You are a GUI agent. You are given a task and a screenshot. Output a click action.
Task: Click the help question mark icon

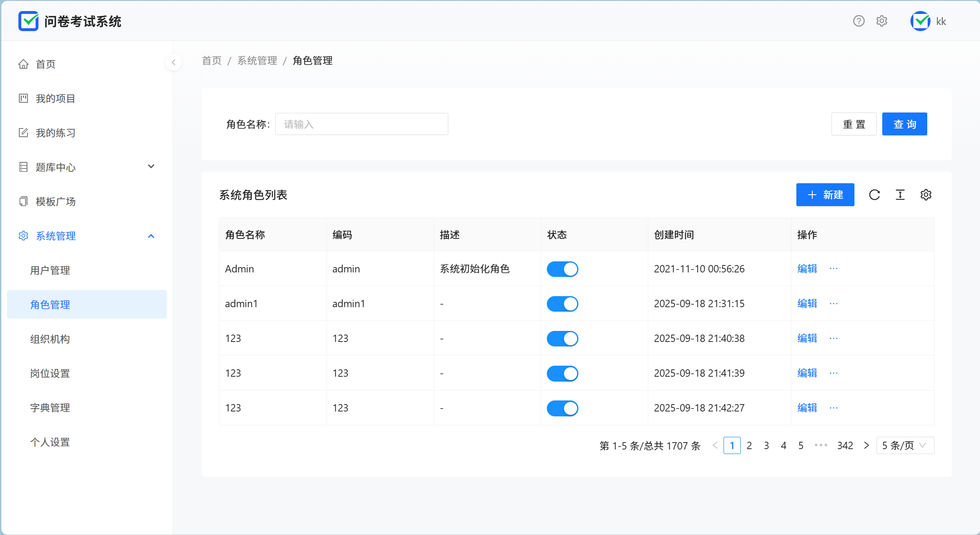pyautogui.click(x=859, y=21)
